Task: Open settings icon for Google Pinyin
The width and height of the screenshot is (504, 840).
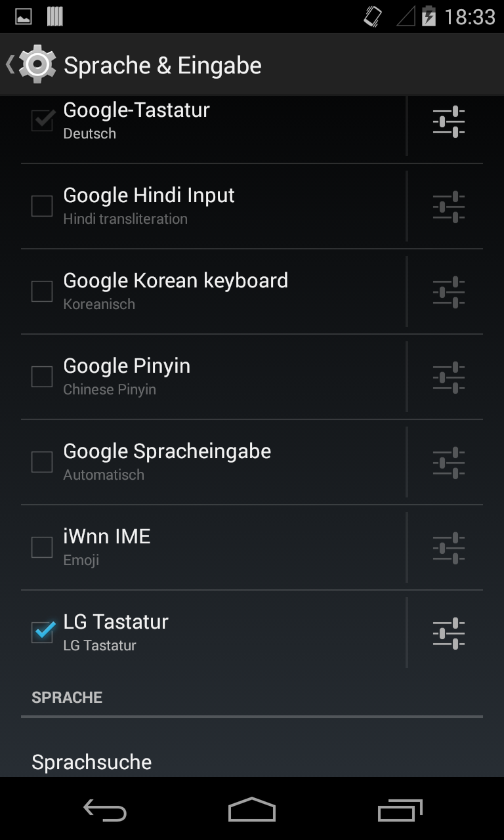Action: (x=449, y=377)
